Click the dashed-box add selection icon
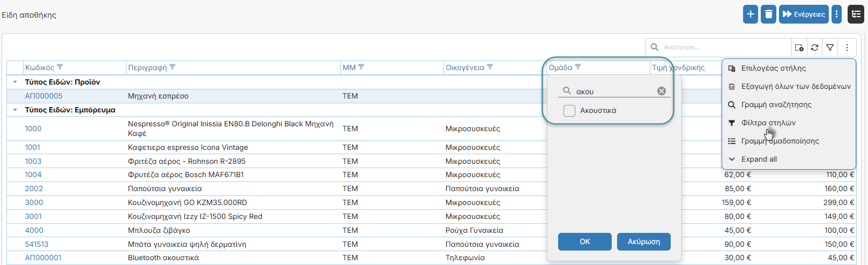Viewport: 868px width, 265px height. click(799, 48)
